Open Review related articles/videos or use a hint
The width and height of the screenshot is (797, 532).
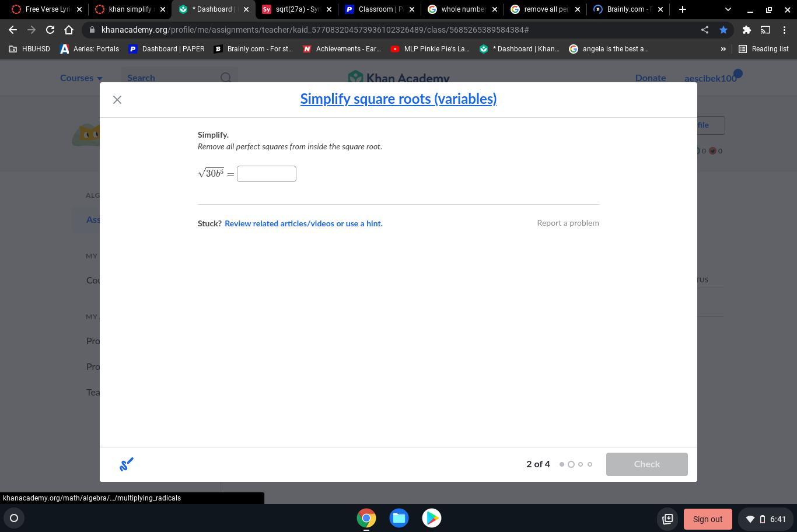tap(303, 223)
